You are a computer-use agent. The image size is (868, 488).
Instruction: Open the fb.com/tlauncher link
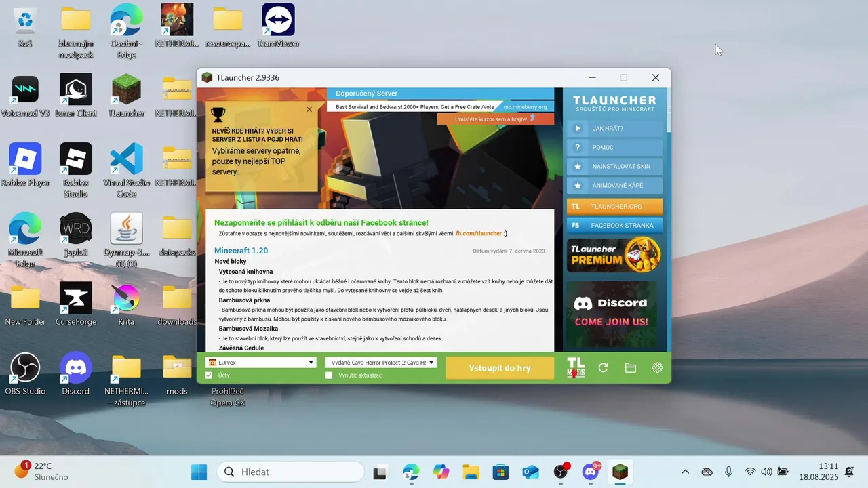(x=479, y=233)
